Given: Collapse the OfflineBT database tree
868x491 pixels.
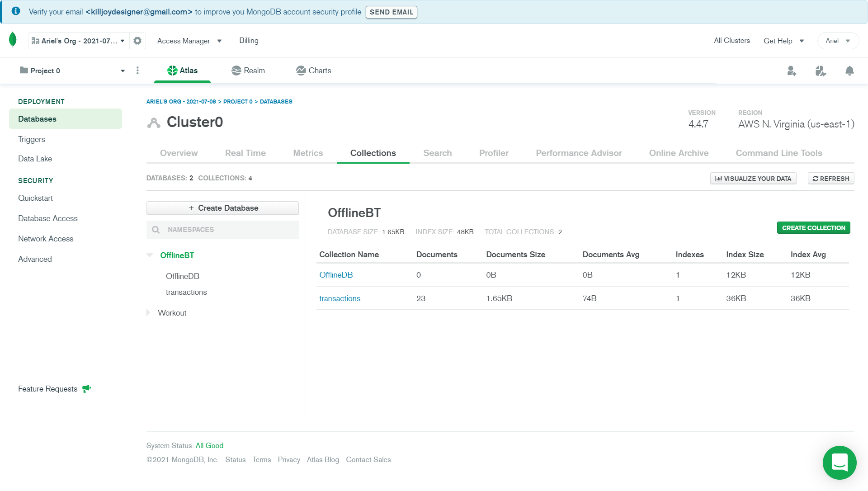Looking at the screenshot, I should point(150,255).
